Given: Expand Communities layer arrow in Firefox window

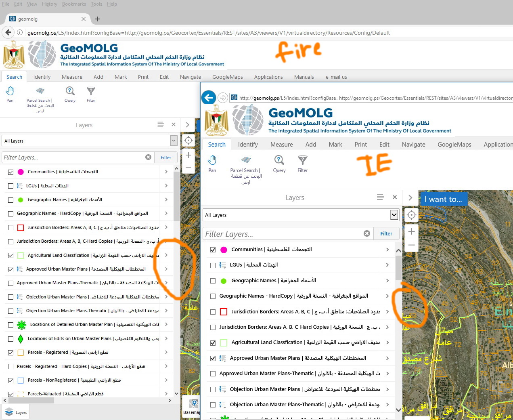Looking at the screenshot, I should 166,172.
